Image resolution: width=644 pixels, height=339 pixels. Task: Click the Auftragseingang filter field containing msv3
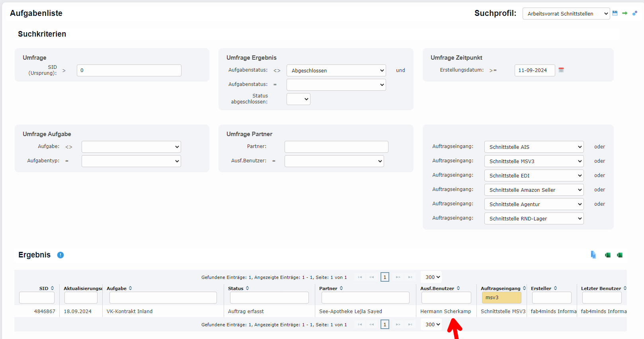pos(501,298)
